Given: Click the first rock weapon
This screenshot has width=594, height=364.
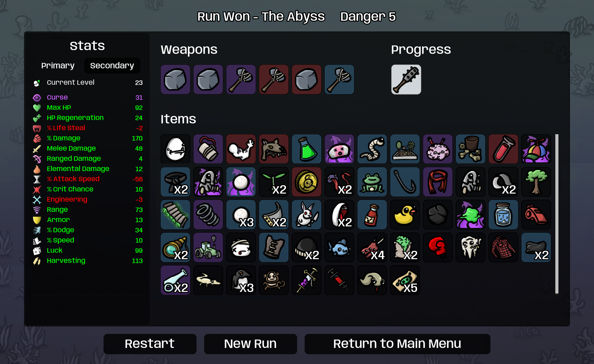Looking at the screenshot, I should (175, 79).
